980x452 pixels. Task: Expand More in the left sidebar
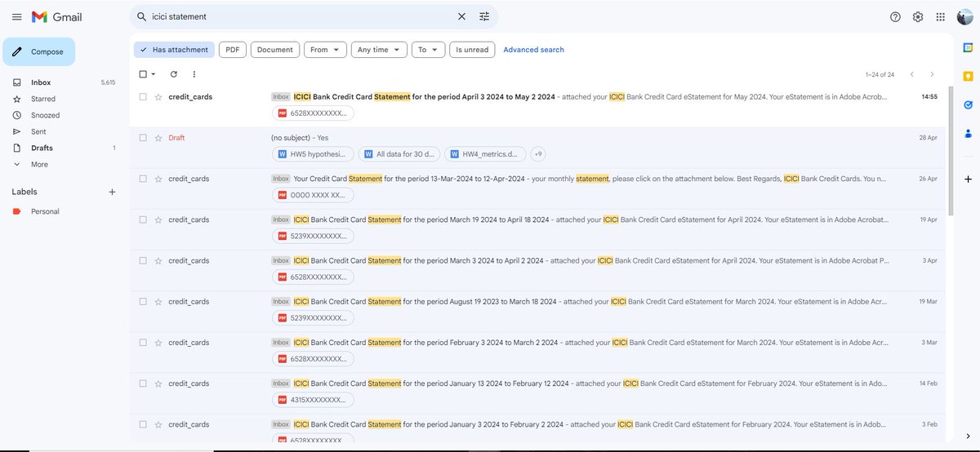pos(38,164)
